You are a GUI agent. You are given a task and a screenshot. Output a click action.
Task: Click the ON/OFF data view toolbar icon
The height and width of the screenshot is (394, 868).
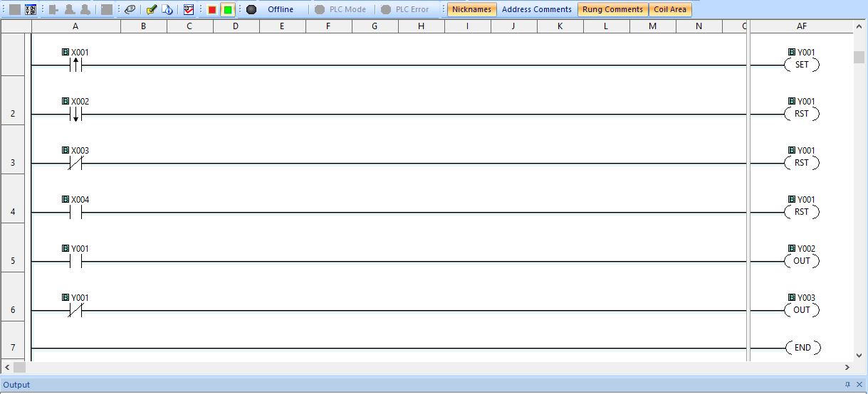pyautogui.click(x=31, y=10)
